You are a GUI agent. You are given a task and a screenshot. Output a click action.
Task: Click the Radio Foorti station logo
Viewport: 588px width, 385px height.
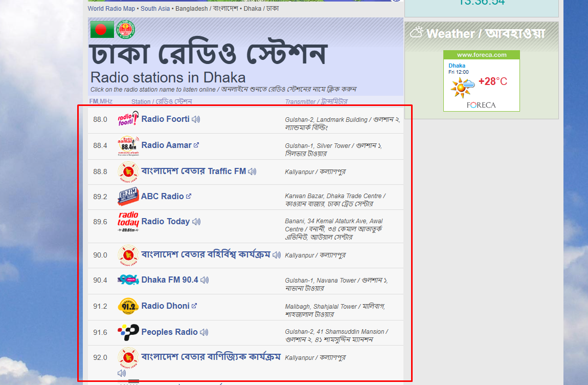pyautogui.click(x=128, y=117)
